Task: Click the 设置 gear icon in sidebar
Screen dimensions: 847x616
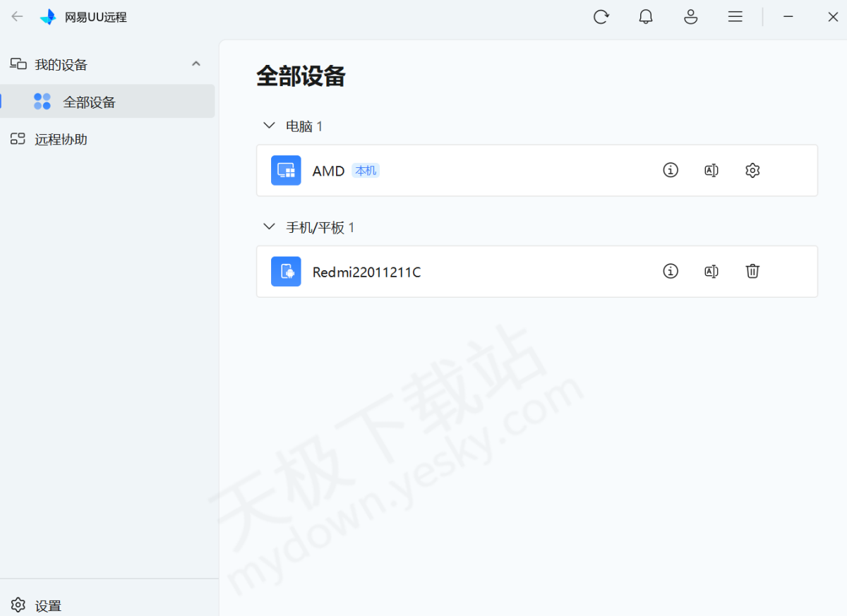Action: 18,605
